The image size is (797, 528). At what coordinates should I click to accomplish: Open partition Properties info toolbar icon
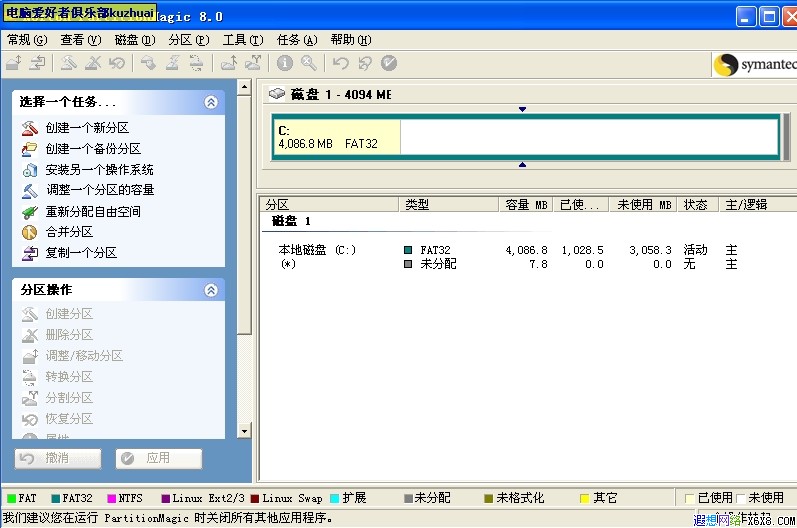pyautogui.click(x=285, y=63)
